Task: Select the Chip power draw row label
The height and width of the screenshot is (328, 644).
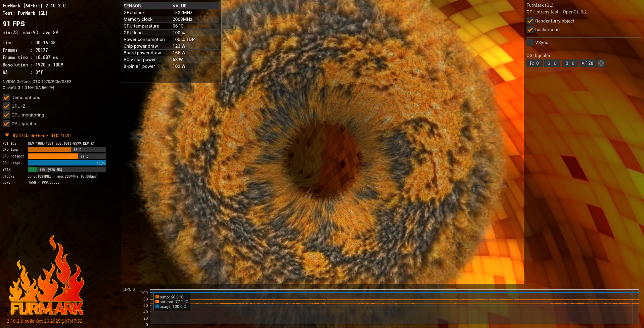Action: point(141,46)
